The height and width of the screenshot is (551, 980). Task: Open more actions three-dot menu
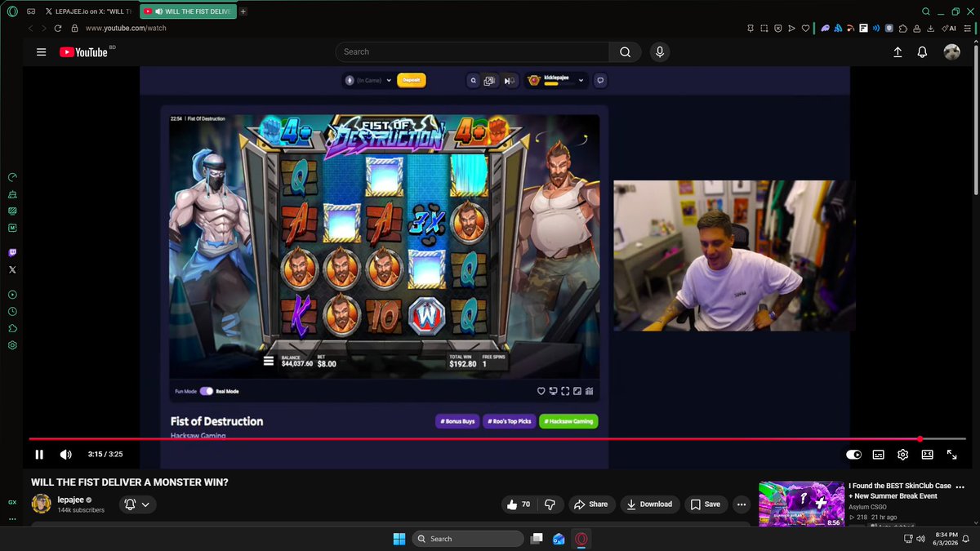(741, 504)
